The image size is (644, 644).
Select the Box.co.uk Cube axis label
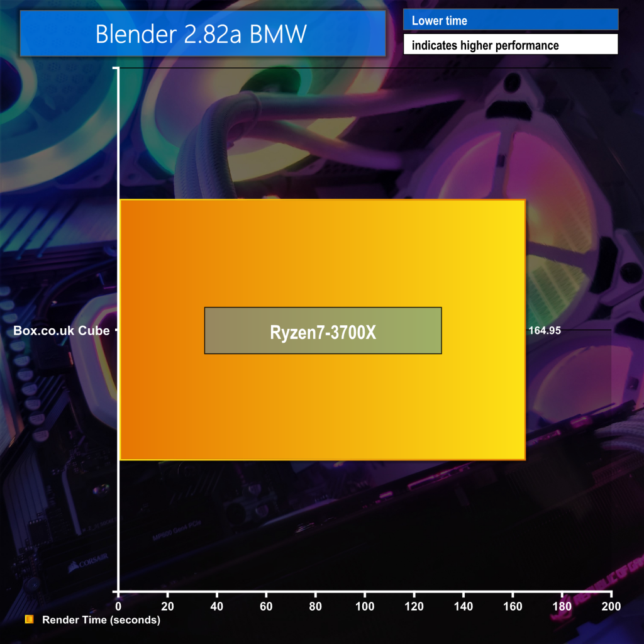tap(62, 331)
